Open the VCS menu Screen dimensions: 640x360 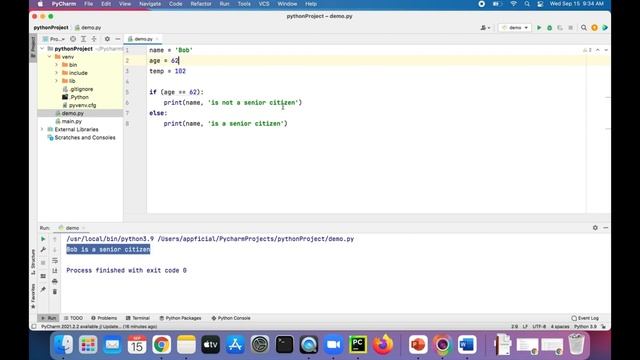(264, 4)
